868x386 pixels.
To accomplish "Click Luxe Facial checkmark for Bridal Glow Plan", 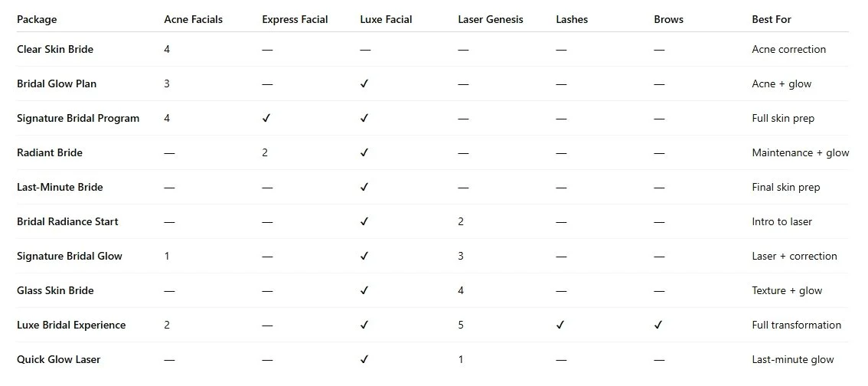I will [x=364, y=84].
